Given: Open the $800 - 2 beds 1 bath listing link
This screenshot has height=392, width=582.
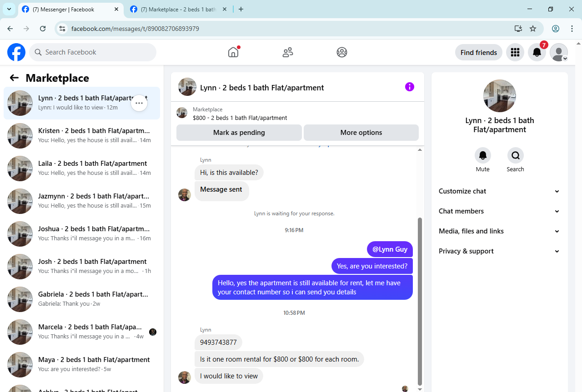Looking at the screenshot, I should pos(240,118).
